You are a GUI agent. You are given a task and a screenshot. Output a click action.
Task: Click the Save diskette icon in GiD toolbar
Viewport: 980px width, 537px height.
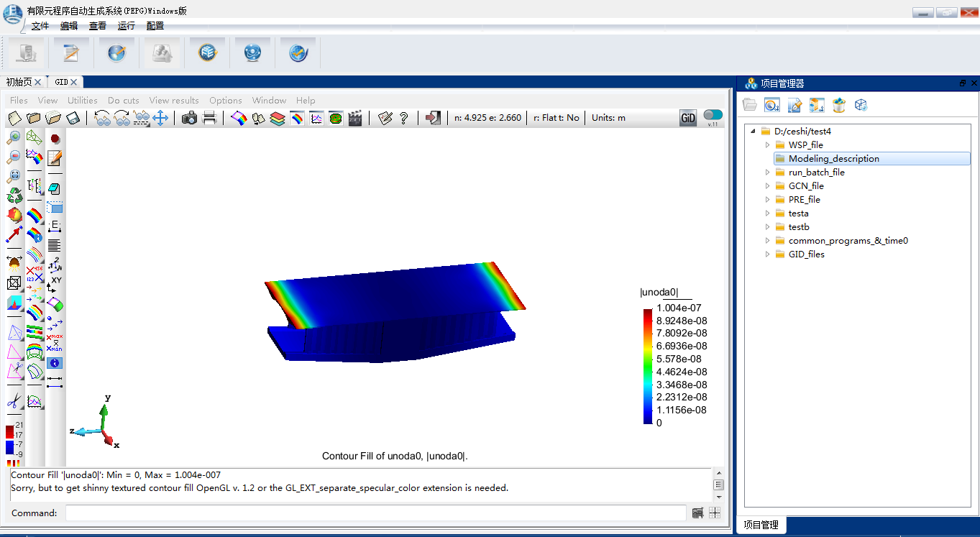(73, 118)
